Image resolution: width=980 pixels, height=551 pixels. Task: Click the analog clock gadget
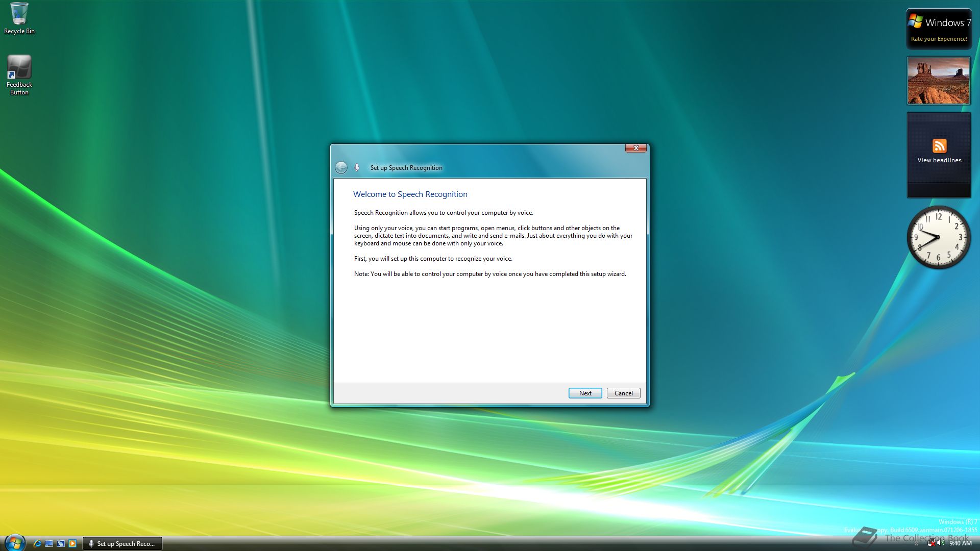[938, 237]
